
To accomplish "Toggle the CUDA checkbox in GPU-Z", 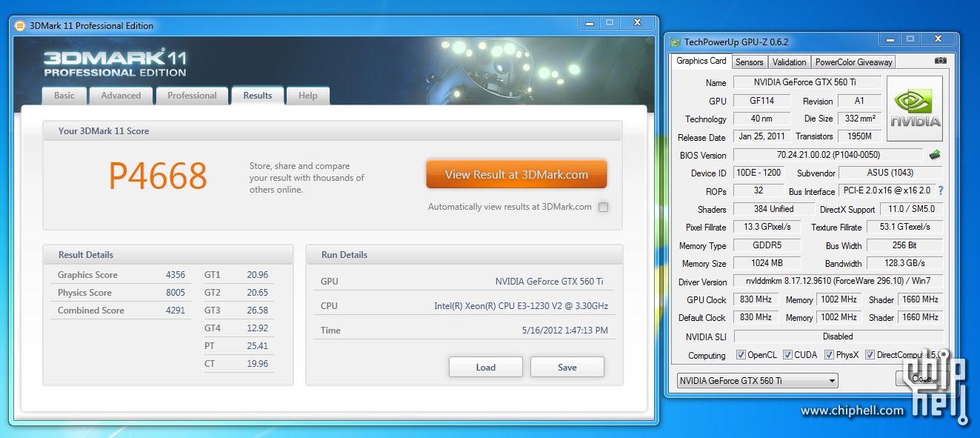I will click(x=787, y=355).
